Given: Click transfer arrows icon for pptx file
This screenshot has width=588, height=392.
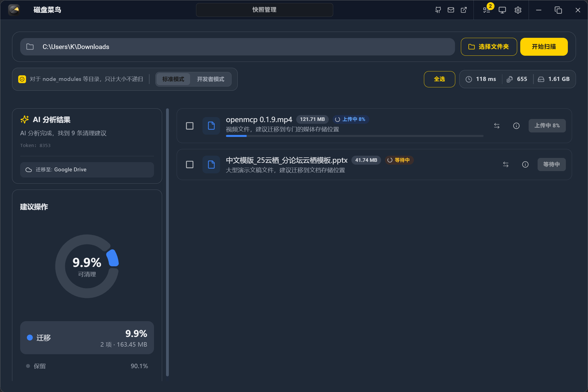Looking at the screenshot, I should [506, 164].
